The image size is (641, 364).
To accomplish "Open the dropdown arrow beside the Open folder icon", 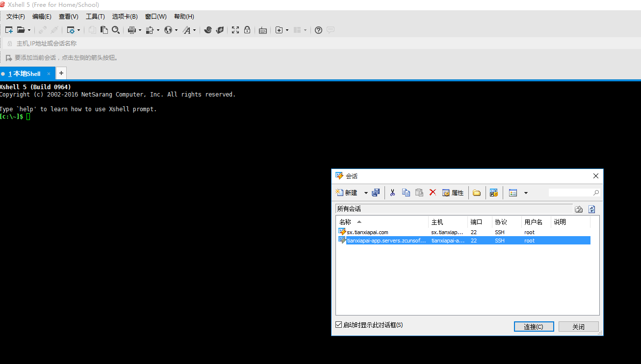I will click(29, 30).
